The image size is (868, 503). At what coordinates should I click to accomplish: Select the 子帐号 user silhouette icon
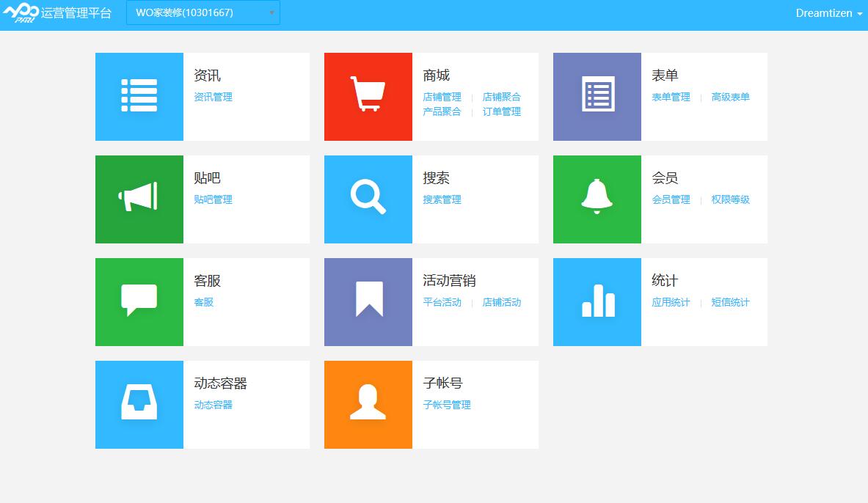pos(368,404)
